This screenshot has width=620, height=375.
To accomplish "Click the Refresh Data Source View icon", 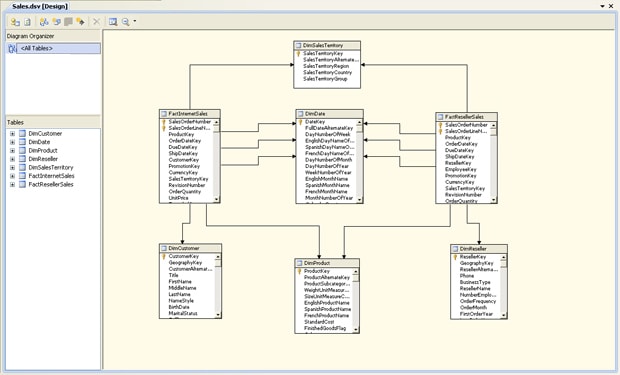I will [x=27, y=22].
